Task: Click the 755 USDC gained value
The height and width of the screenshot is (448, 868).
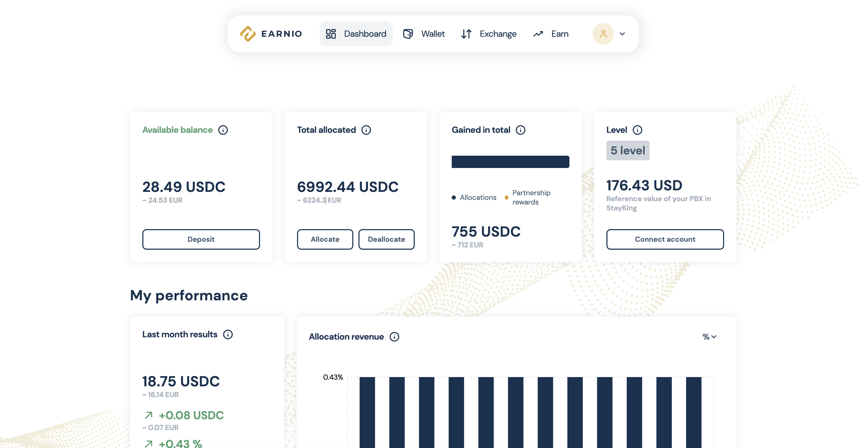Action: tap(486, 232)
